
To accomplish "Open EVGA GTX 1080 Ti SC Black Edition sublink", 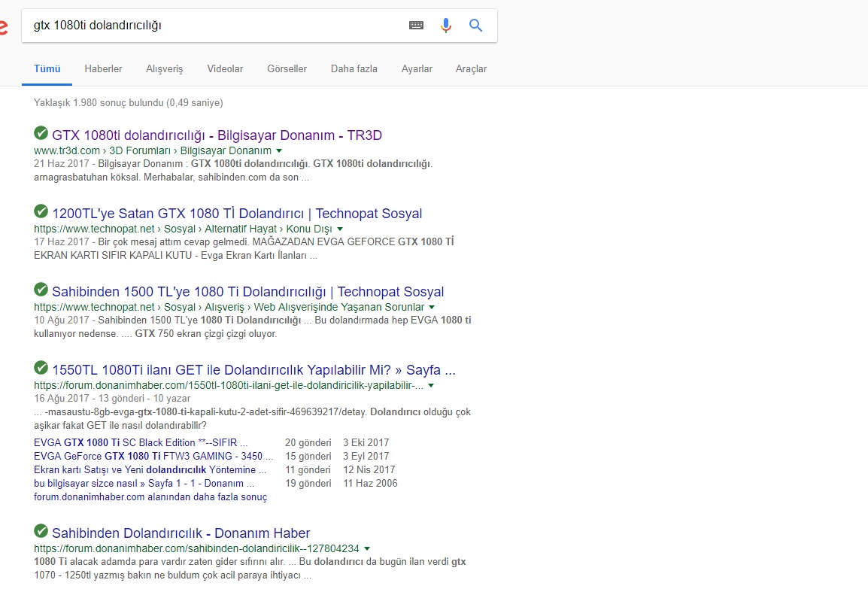I will coord(141,443).
